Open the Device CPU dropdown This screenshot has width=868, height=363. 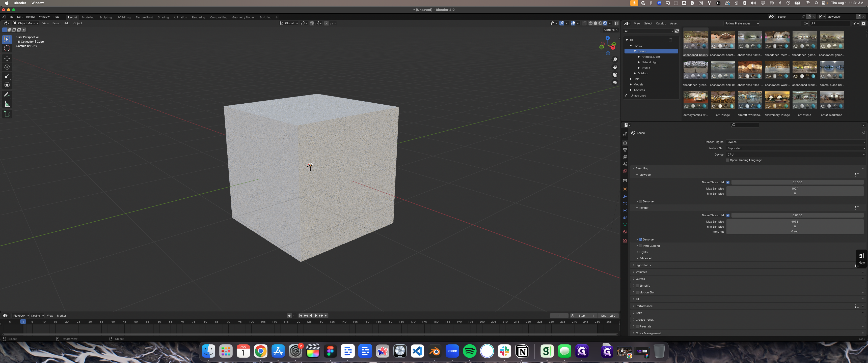(x=796, y=155)
